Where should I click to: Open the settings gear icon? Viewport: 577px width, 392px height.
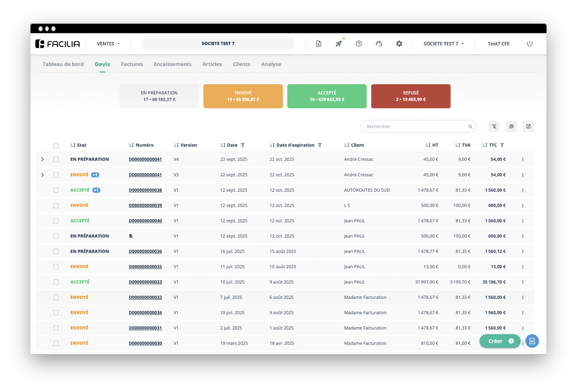point(399,44)
